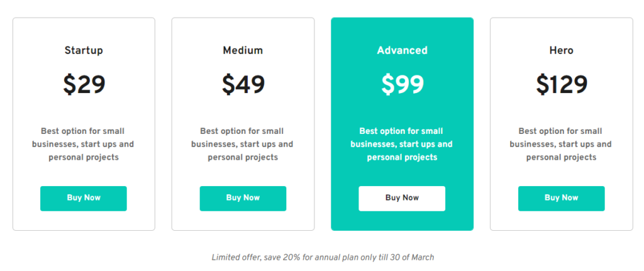Click Buy Now on the Startup plan
This screenshot has width=644, height=271.
84,198
